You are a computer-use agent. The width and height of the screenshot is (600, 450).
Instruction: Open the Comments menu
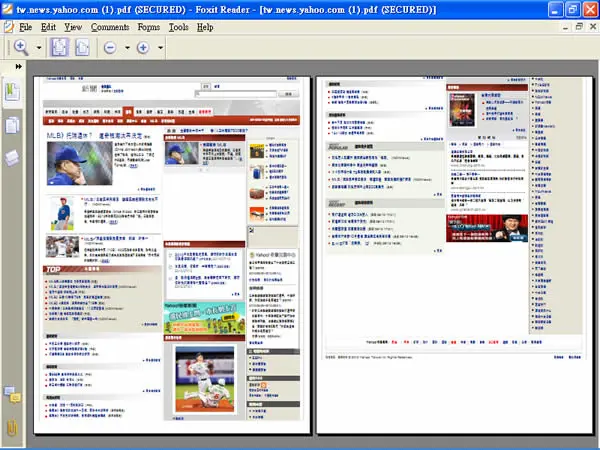(110, 27)
